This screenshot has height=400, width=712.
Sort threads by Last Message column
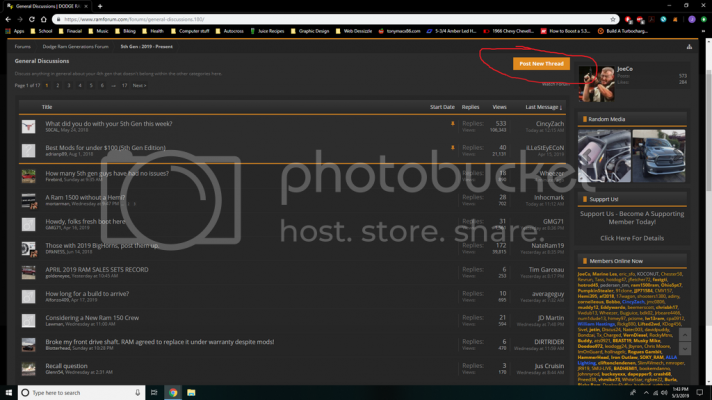[543, 107]
